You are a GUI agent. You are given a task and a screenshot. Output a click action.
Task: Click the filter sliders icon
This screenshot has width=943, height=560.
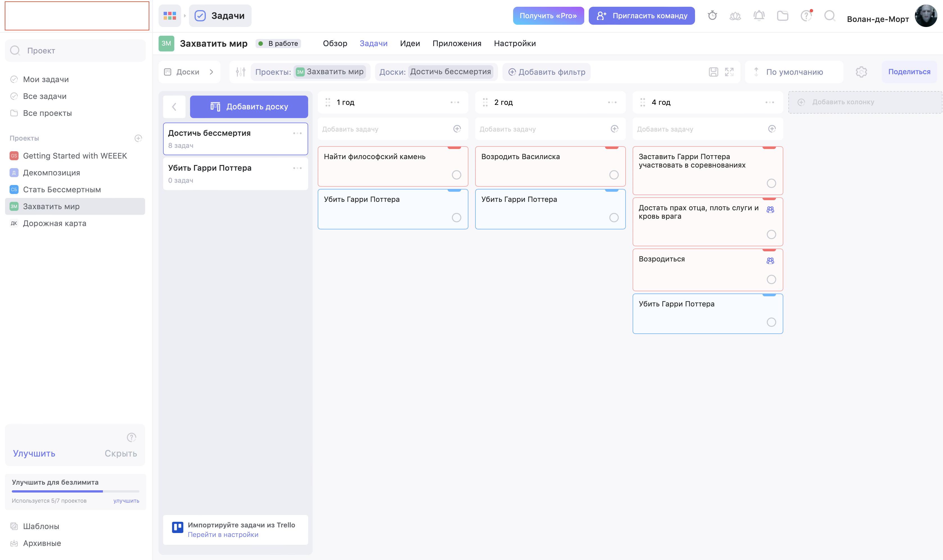coord(240,72)
